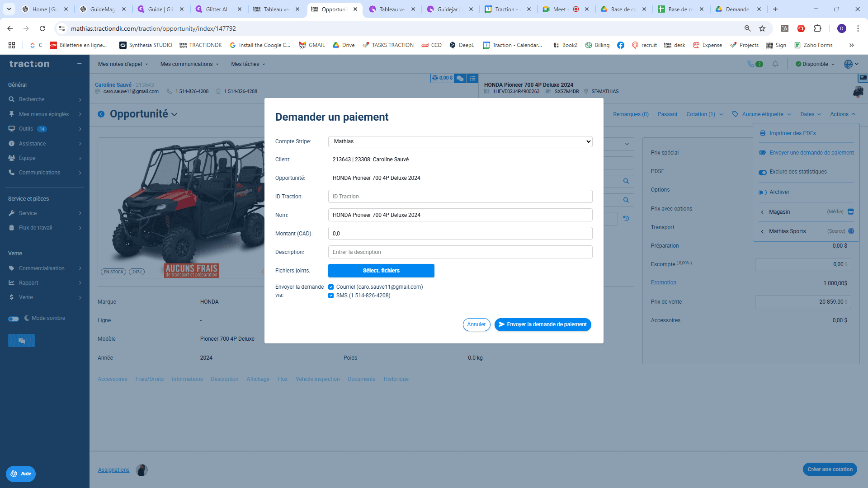Toggle Exclure des statistiques switch
This screenshot has height=488, width=868.
pos(763,172)
